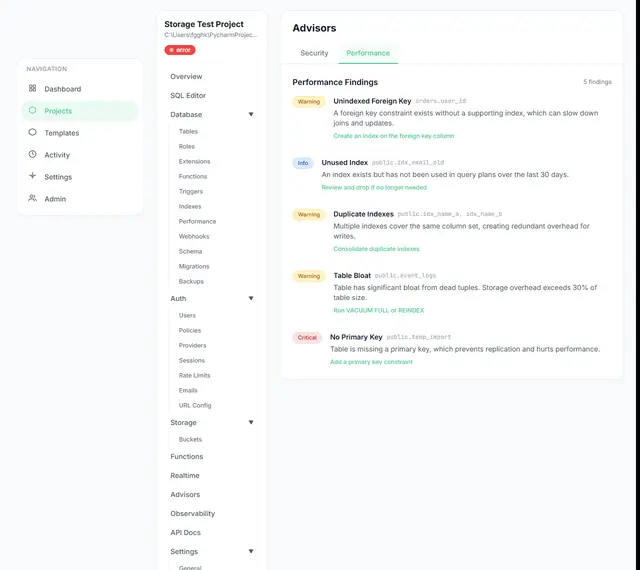Collapse the project Settings section arrow

pyautogui.click(x=251, y=551)
